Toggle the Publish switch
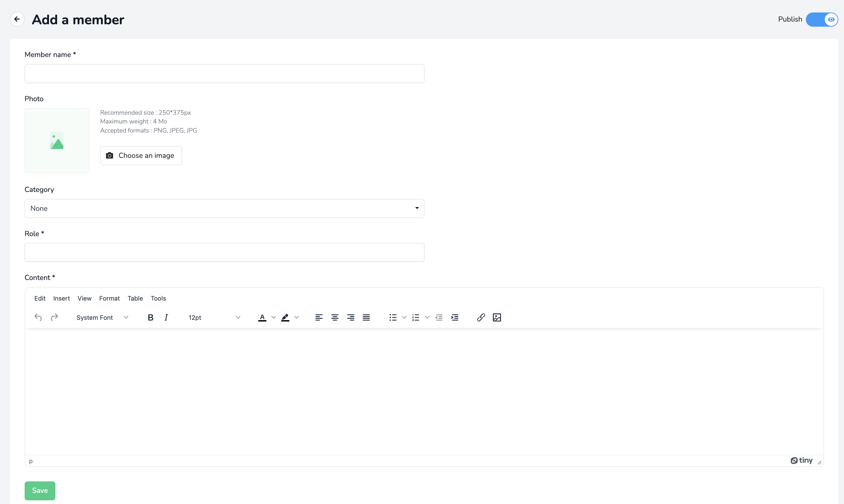The height and width of the screenshot is (504, 844). click(822, 19)
